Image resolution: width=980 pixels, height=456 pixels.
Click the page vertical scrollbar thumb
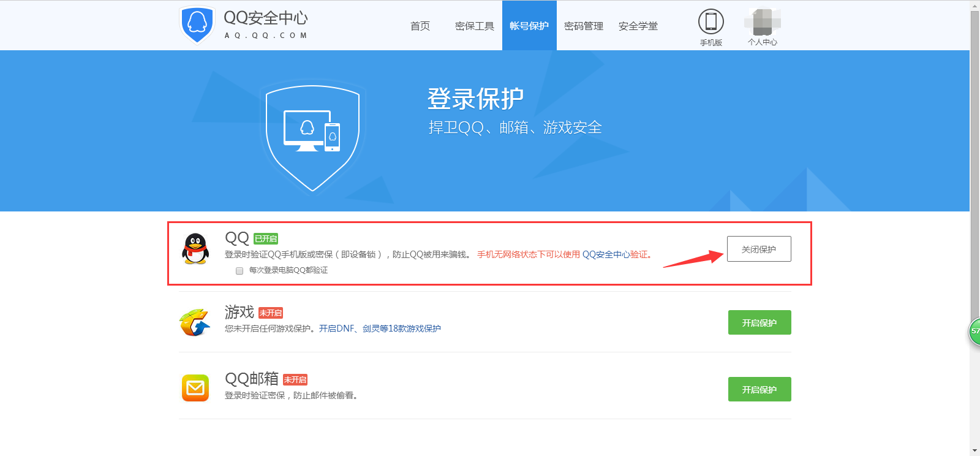pyautogui.click(x=974, y=165)
